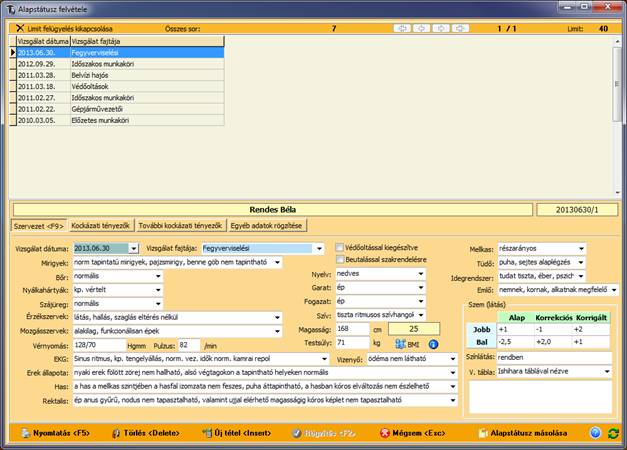
Task: Open help via blue question mark icon
Action: [x=595, y=433]
